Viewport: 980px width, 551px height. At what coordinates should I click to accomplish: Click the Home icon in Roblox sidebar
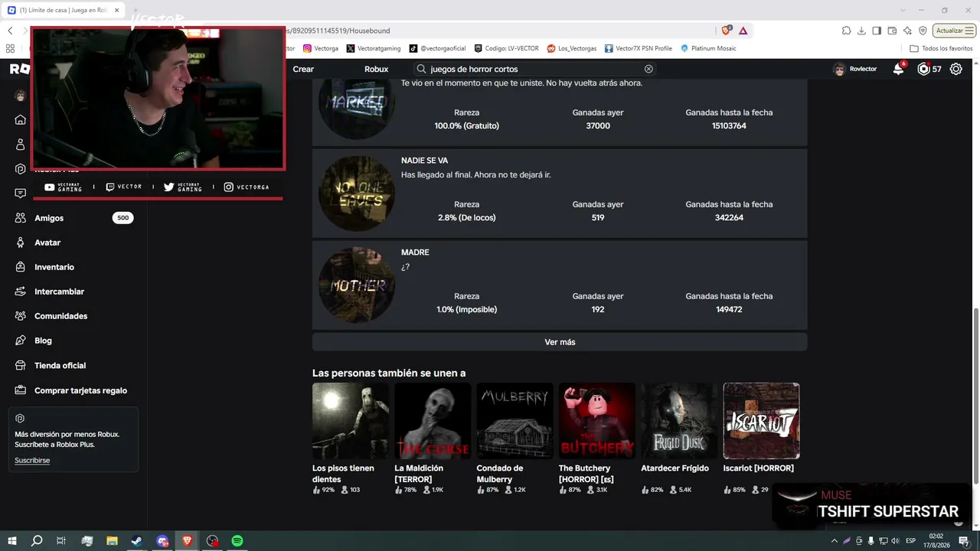21,119
